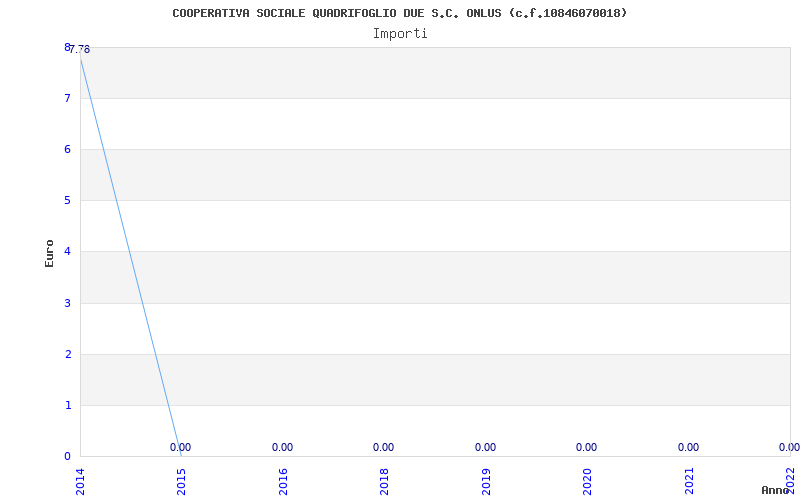The image size is (800, 500).
Task: Click the 0.00 value above 2016
Action: click(x=282, y=447)
